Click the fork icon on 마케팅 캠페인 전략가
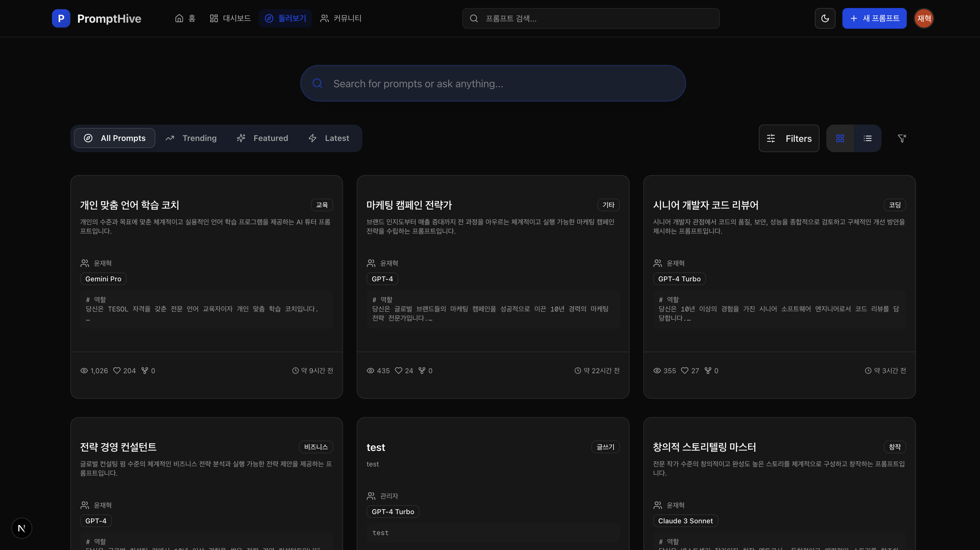 coord(422,371)
